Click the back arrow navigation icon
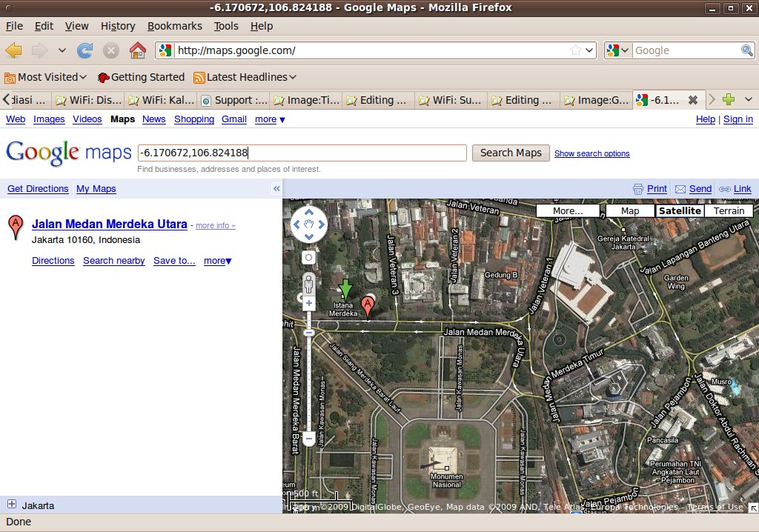Screen dimensions: 759x532 click(x=14, y=50)
